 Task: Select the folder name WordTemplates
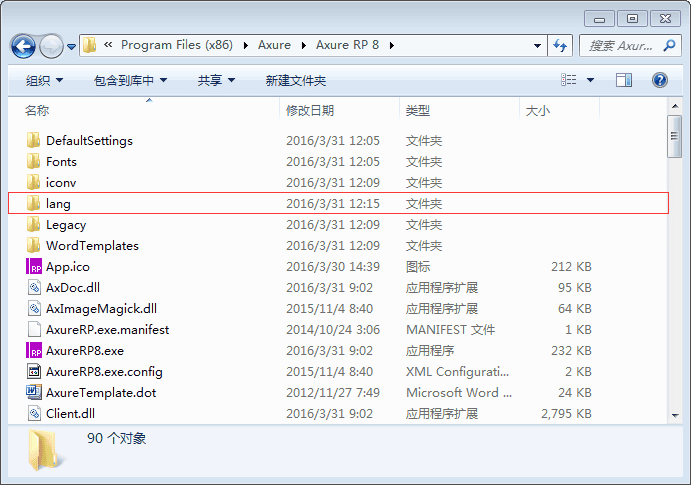93,245
